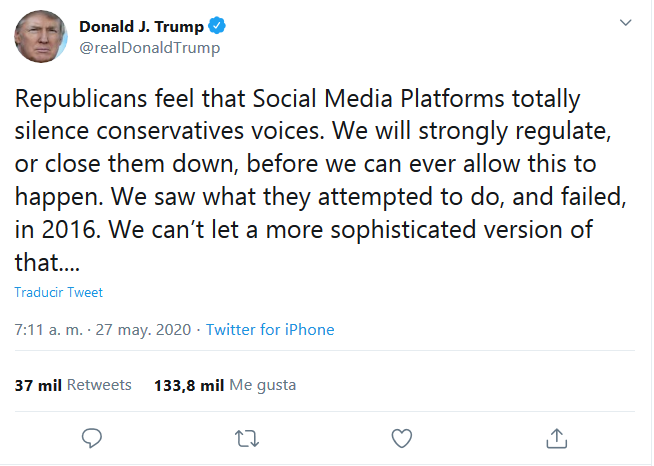Screen dimensions: 654x466
Task: Reply to the tweet via speech bubble icon
Action: pos(92,438)
